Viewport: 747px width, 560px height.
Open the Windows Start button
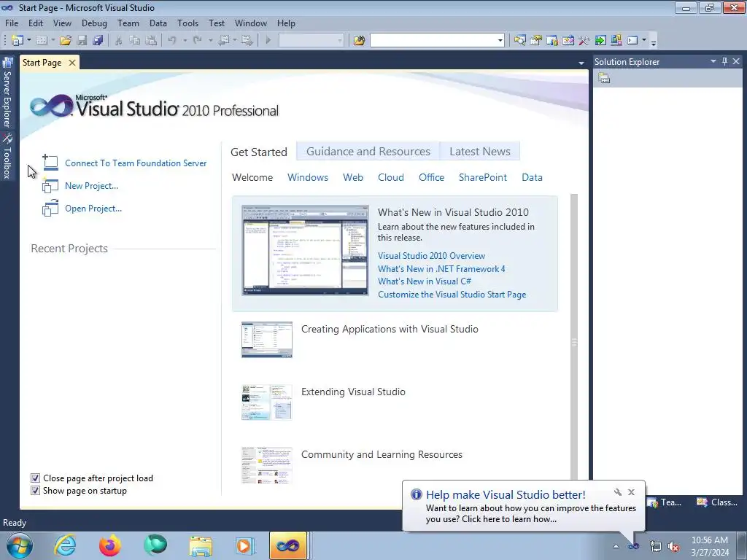coord(19,545)
